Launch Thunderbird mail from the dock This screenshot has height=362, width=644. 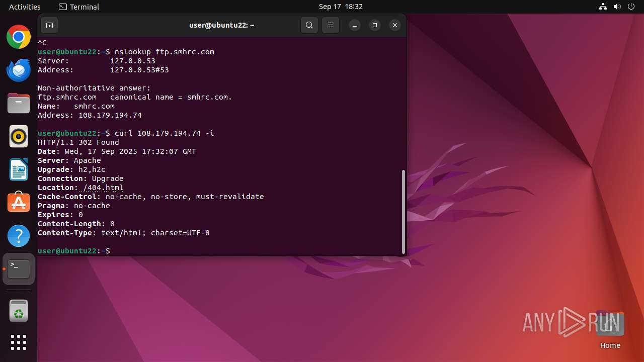tap(19, 70)
